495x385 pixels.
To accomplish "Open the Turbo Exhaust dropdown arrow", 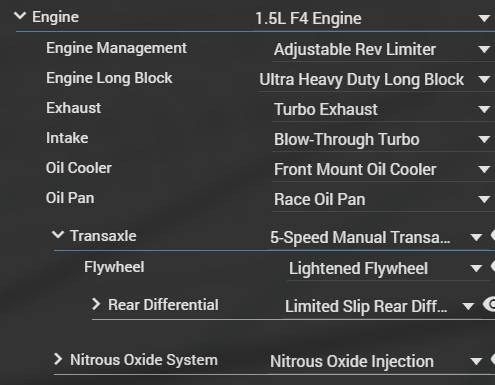I will (484, 109).
